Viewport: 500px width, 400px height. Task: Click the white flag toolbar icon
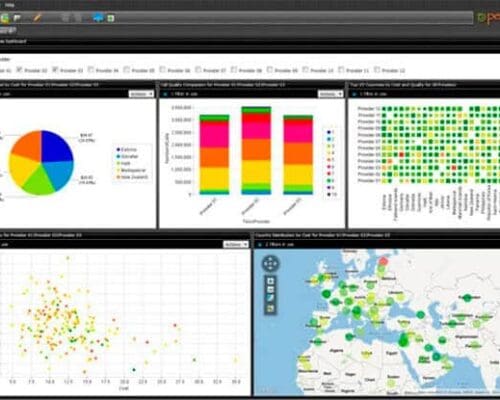(x=18, y=18)
